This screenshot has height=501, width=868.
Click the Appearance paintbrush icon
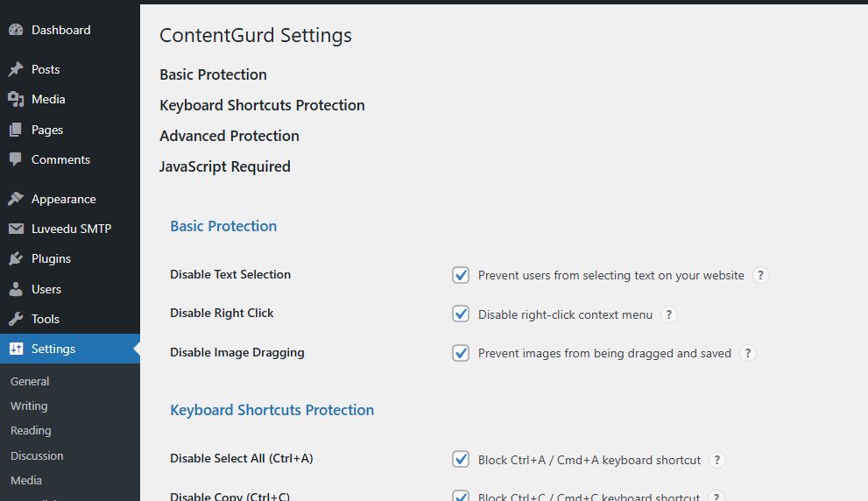[x=16, y=199]
